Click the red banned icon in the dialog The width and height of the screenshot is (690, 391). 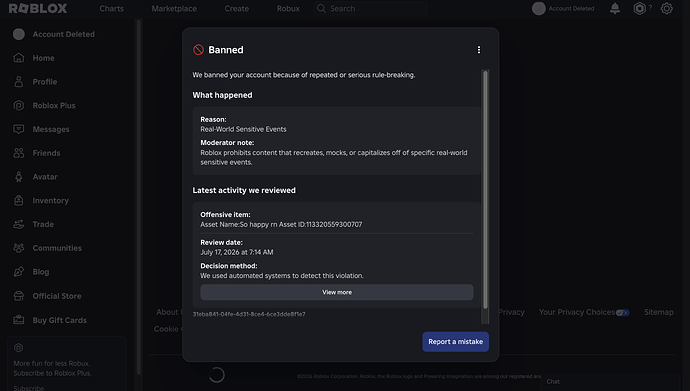click(198, 50)
